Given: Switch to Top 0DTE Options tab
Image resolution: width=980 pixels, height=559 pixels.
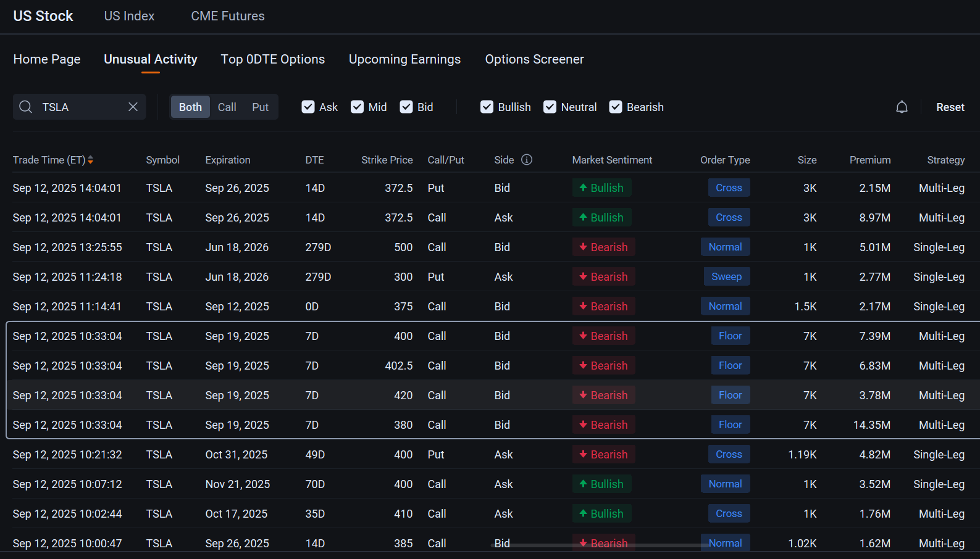Looking at the screenshot, I should (x=273, y=59).
